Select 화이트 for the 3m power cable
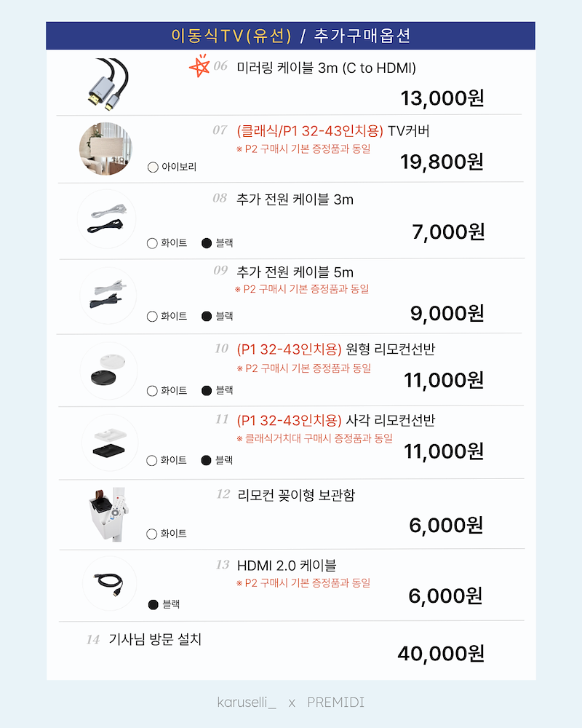Viewport: 582px width, 728px height. [152, 242]
